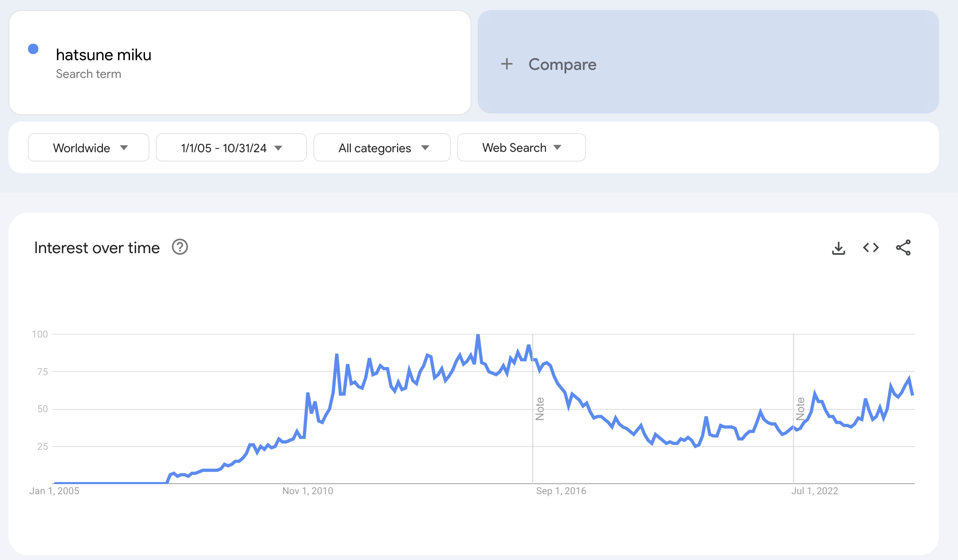Click the Nov 1, 2010 axis label
Viewport: 958px width, 560px height.
(x=307, y=491)
